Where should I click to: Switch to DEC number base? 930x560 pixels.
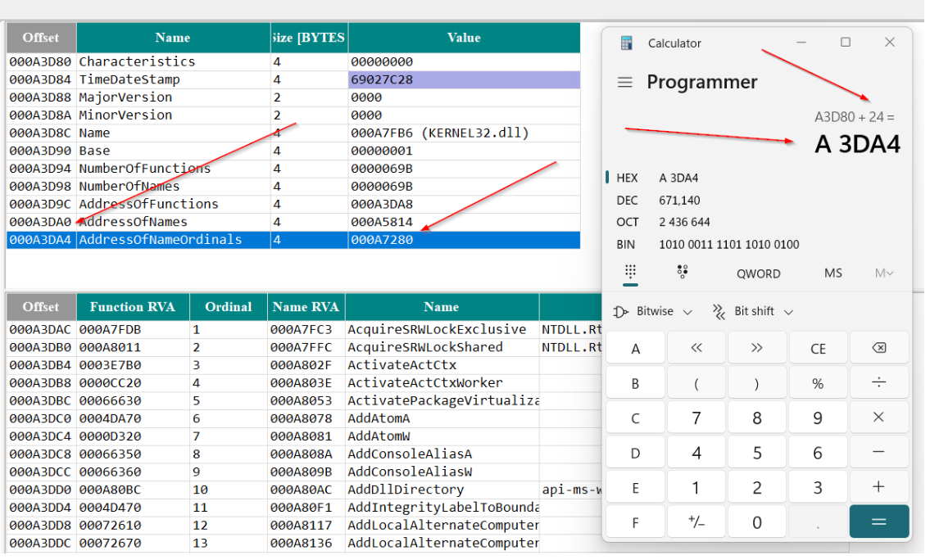click(628, 200)
